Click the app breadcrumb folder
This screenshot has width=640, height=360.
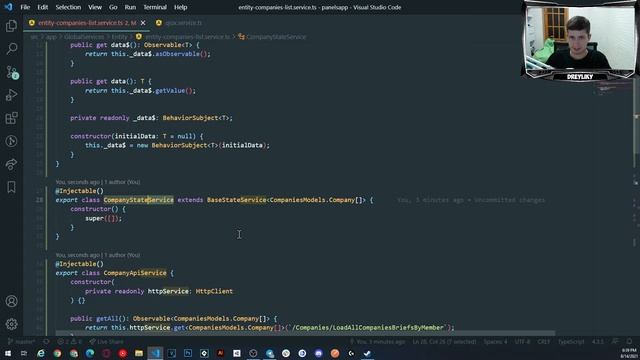point(51,37)
